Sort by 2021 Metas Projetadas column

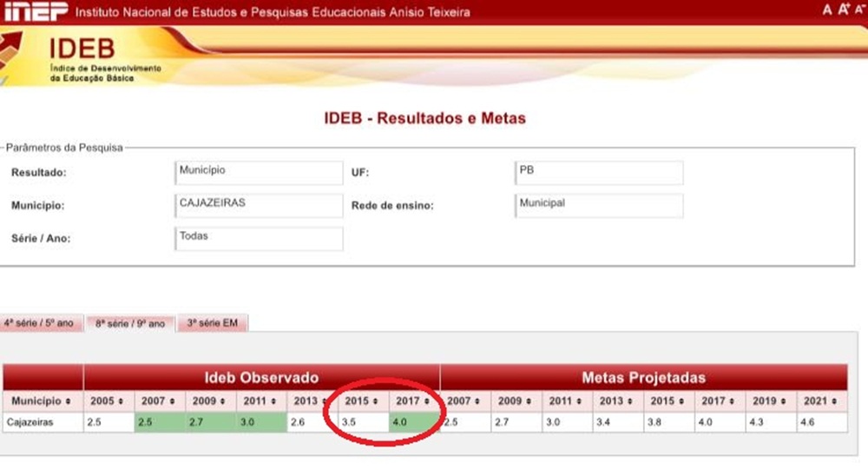tap(821, 401)
